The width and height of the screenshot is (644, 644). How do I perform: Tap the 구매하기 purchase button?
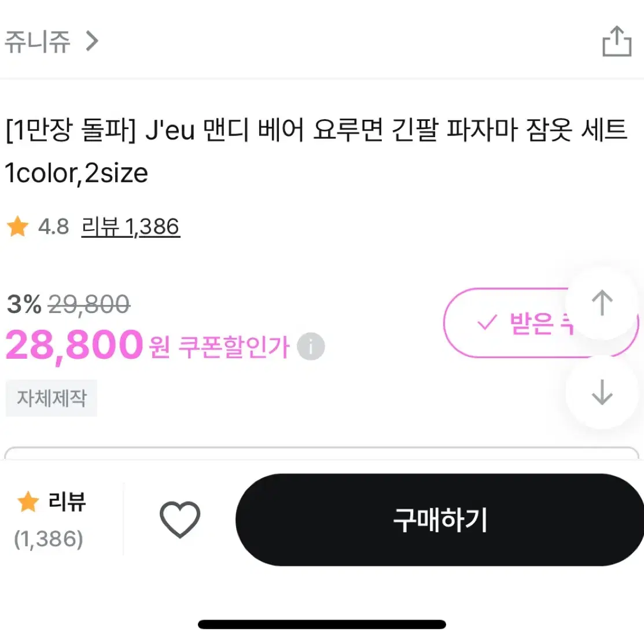(x=440, y=520)
